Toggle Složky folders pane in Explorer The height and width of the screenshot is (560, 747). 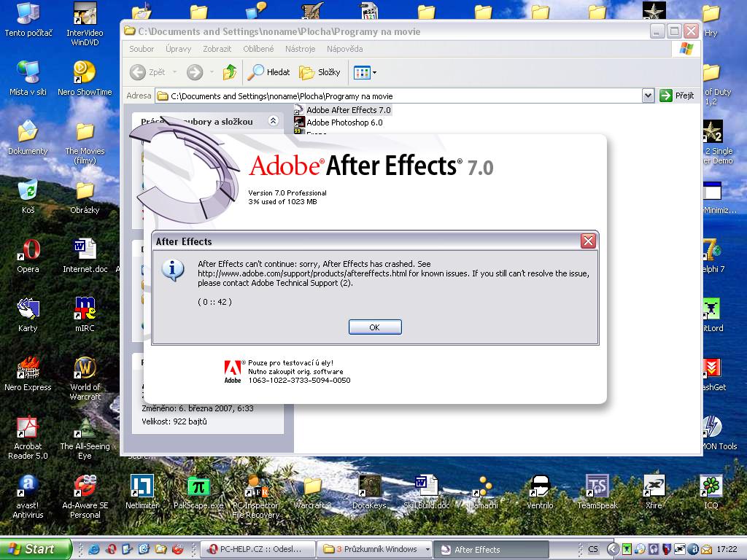click(320, 72)
